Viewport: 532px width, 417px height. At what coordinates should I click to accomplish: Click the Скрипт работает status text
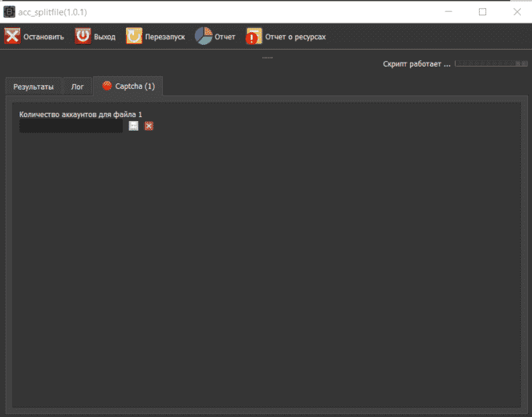click(416, 64)
